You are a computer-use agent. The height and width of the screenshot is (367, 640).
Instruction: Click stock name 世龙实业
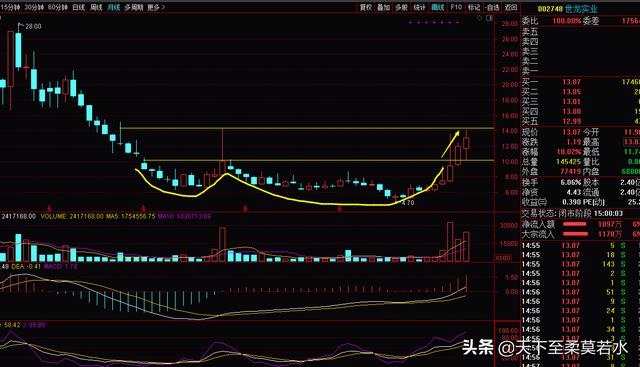click(x=581, y=9)
